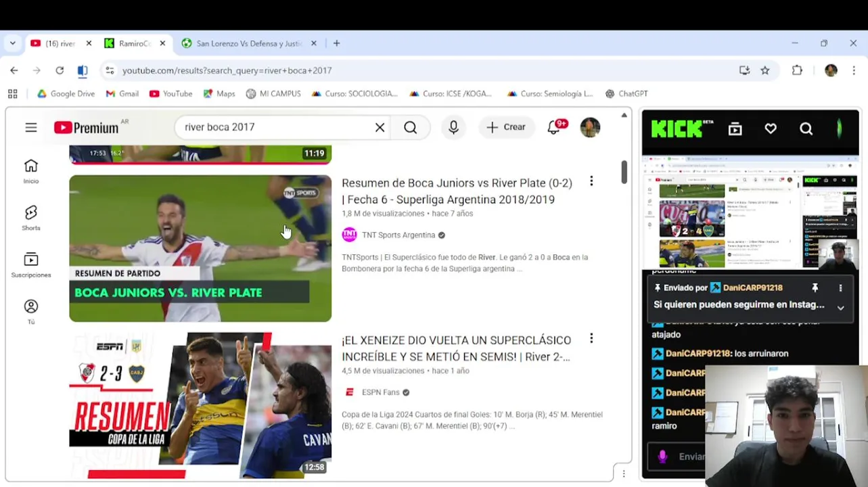Reload the current page
Screen dimensions: 868x487
(60, 70)
